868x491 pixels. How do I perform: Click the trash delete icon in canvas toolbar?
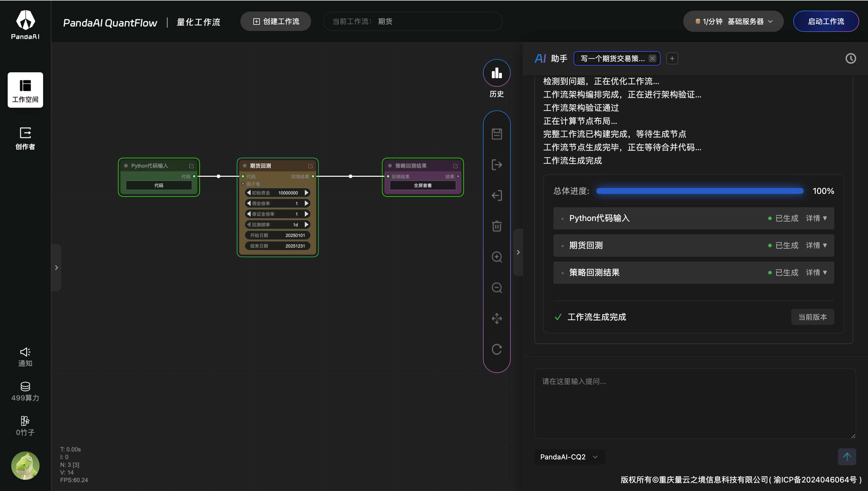[x=497, y=226]
